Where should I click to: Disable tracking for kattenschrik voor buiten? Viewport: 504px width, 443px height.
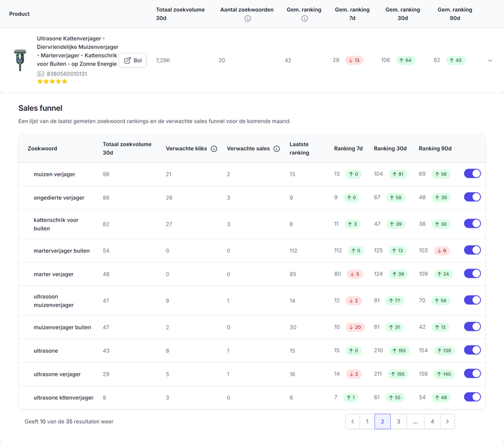[472, 224]
